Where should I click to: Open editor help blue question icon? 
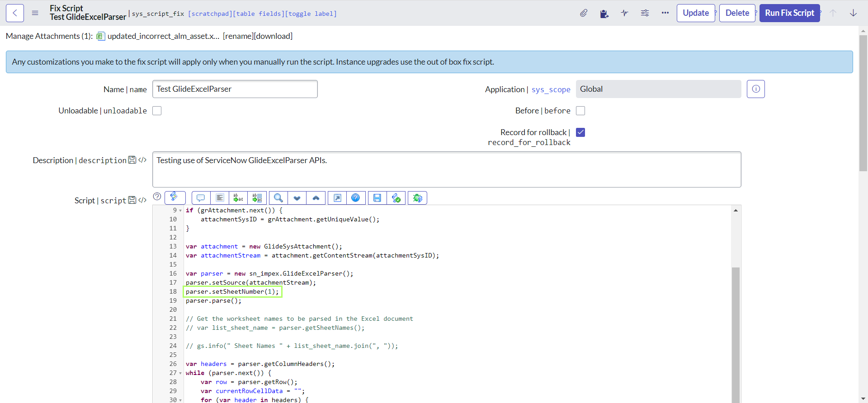click(356, 198)
